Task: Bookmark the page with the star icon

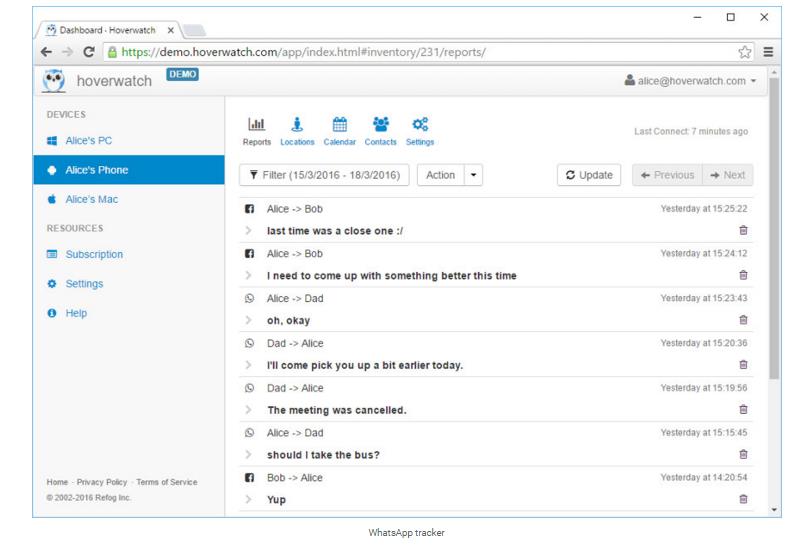Action: [744, 52]
